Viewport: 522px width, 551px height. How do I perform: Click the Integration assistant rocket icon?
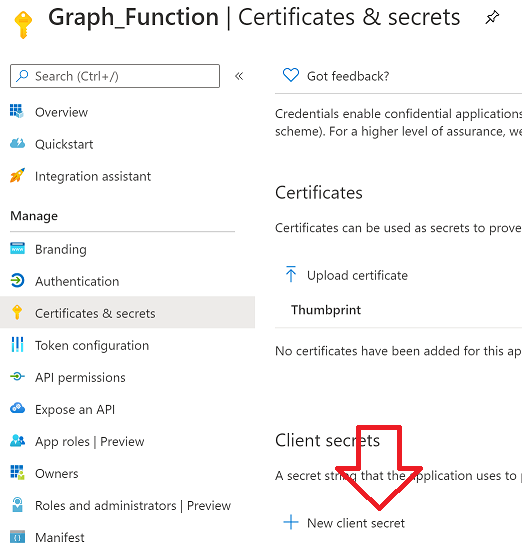click(x=17, y=175)
